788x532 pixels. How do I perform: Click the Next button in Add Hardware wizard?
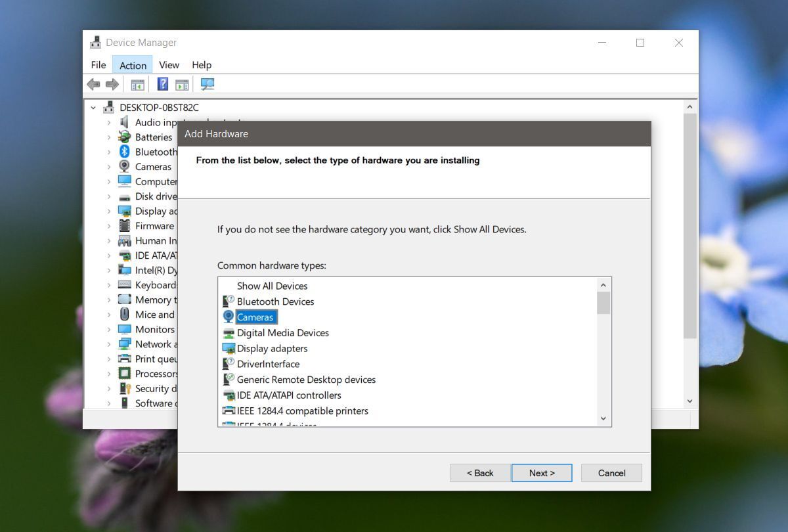(542, 473)
